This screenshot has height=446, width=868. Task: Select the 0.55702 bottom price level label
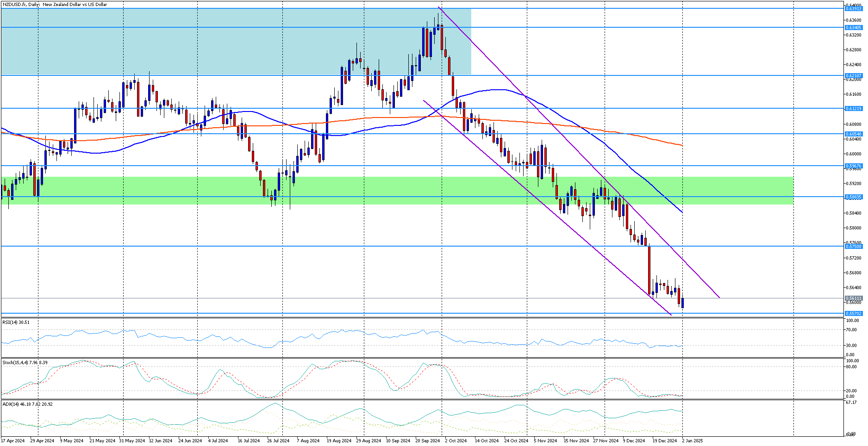point(853,314)
